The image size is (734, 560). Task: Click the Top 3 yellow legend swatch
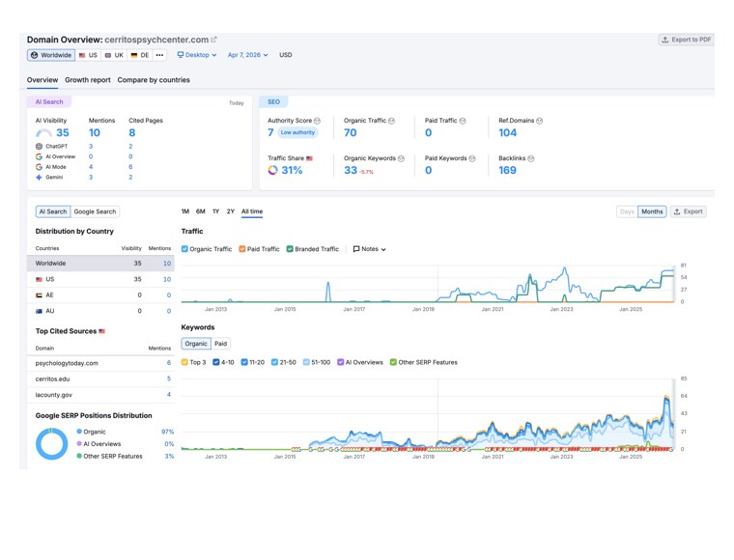click(184, 362)
